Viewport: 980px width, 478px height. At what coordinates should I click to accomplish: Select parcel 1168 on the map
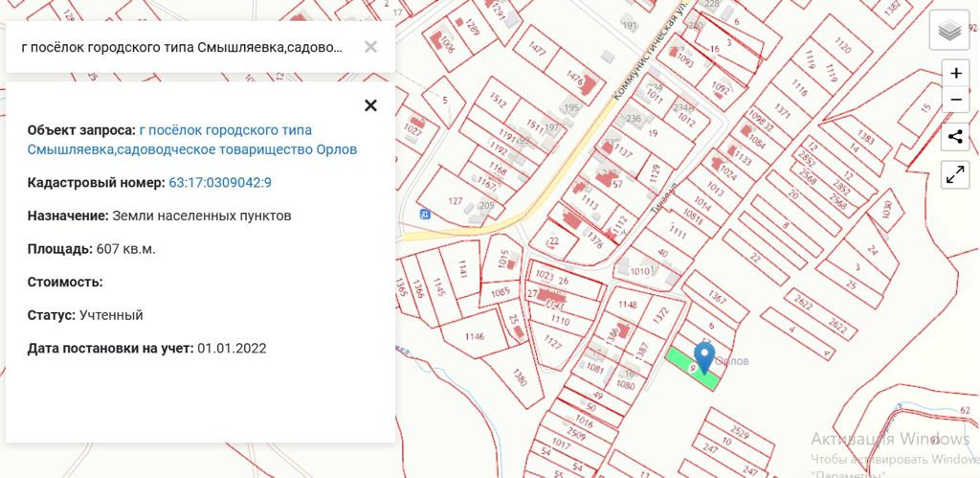(x=498, y=169)
